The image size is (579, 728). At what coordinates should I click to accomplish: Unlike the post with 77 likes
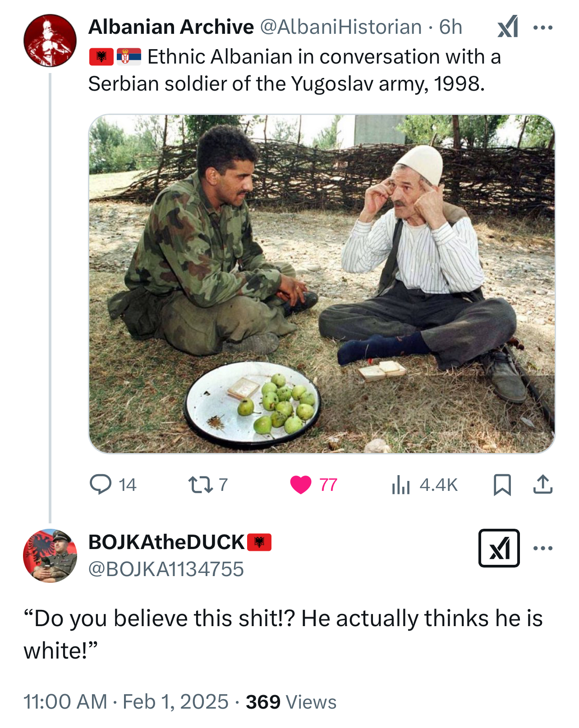(301, 485)
